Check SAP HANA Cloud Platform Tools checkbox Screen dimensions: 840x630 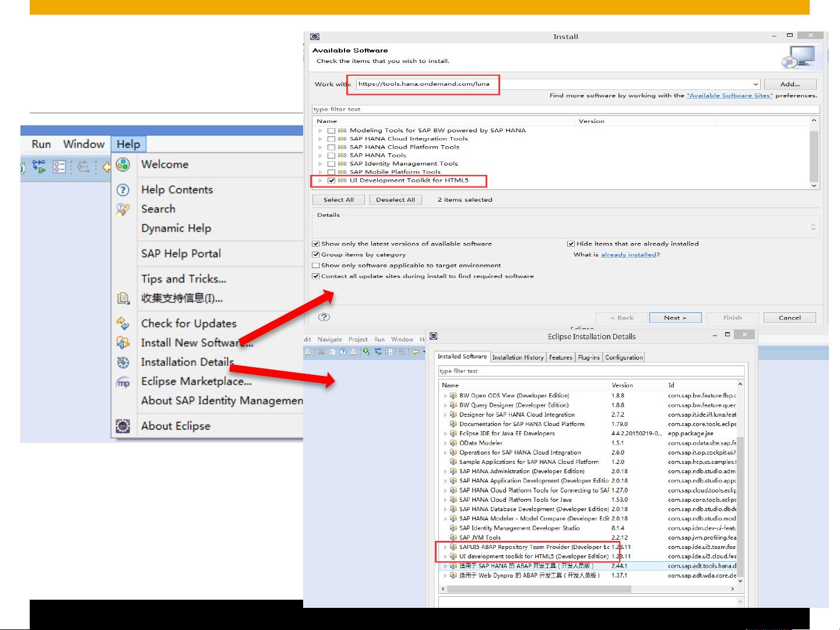(331, 147)
